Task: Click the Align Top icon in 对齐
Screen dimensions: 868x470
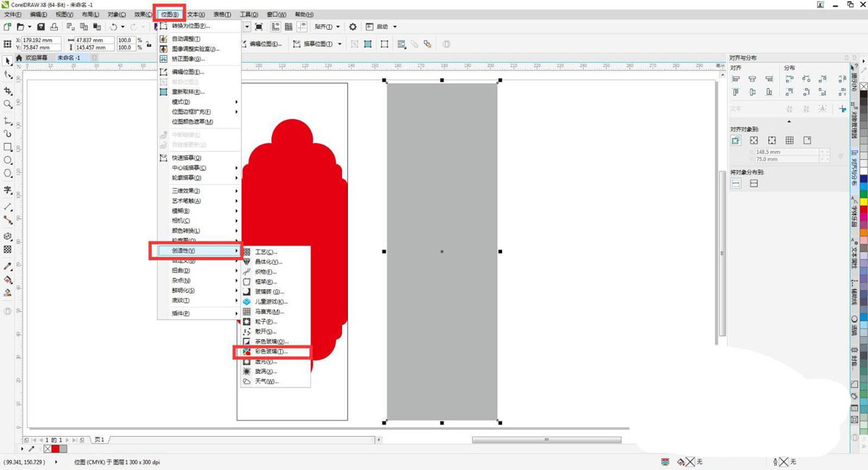Action: pos(736,92)
